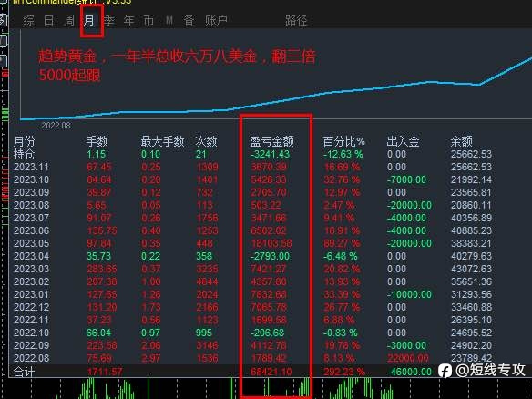Open the 账户 account tab
The image size is (532, 399).
pyautogui.click(x=216, y=20)
